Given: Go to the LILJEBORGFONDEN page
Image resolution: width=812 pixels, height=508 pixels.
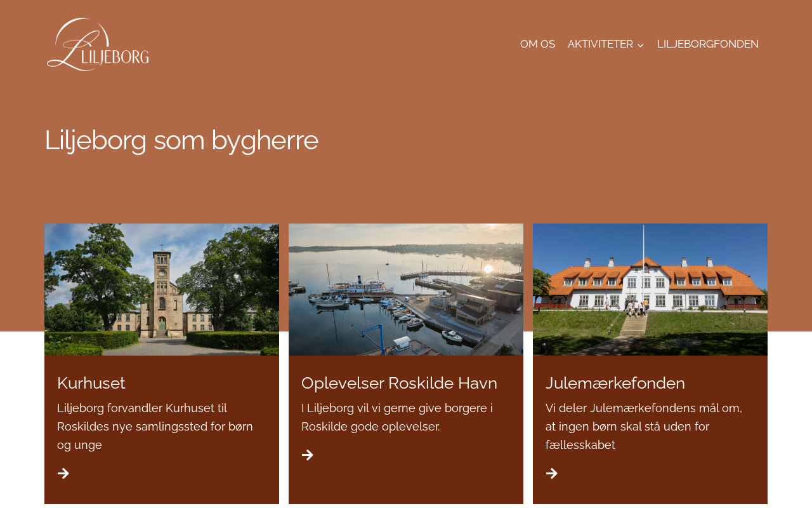Looking at the screenshot, I should tap(708, 44).
